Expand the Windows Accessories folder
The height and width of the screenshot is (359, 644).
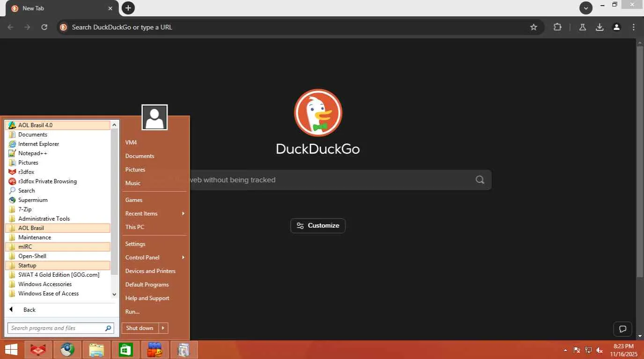58,284
